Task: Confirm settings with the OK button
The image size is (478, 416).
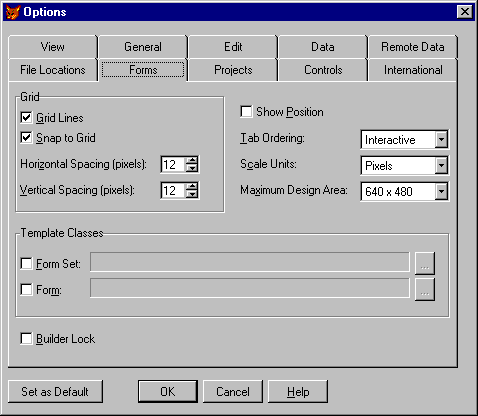Action: [168, 391]
